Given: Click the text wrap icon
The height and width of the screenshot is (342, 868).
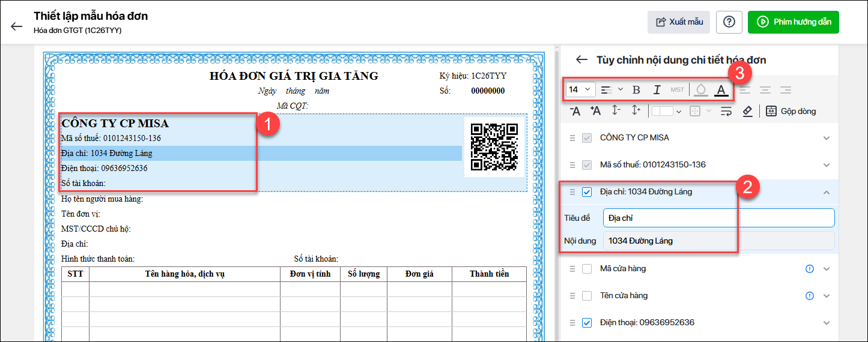Looking at the screenshot, I should (x=726, y=111).
